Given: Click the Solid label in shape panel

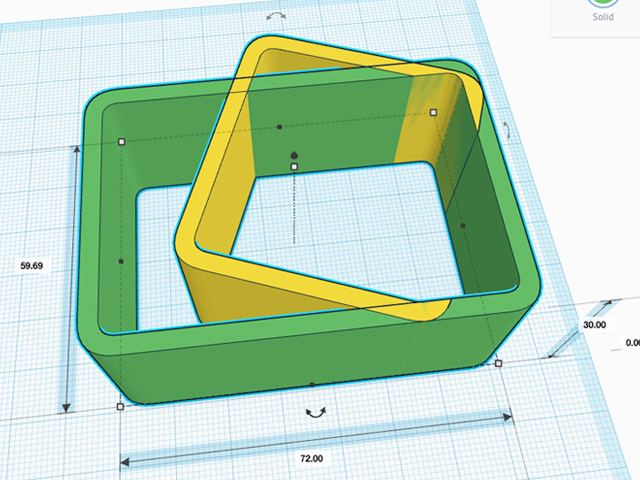Looking at the screenshot, I should (602, 18).
